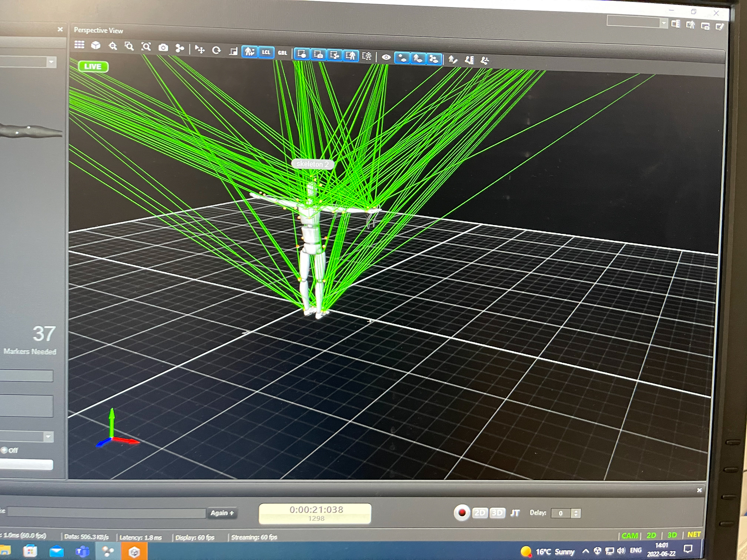
Task: Open Microsoft Store from the taskbar
Action: tap(30, 551)
